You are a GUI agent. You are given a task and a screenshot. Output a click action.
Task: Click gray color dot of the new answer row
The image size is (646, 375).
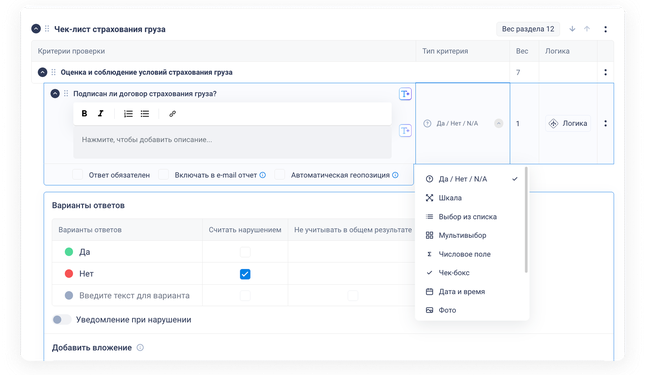tap(69, 295)
